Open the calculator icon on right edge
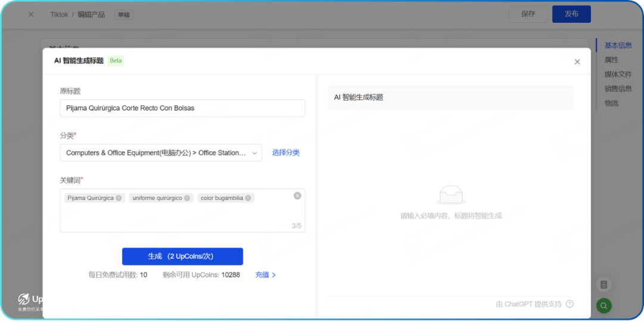The height and width of the screenshot is (322, 644). tap(603, 285)
